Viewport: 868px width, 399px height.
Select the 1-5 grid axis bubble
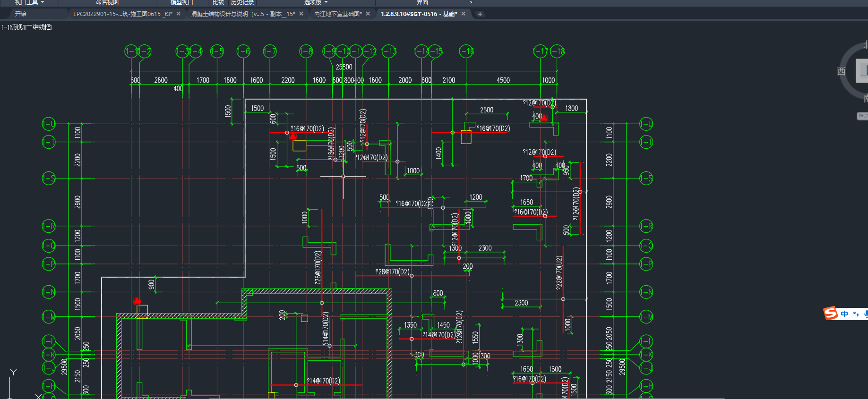[217, 51]
